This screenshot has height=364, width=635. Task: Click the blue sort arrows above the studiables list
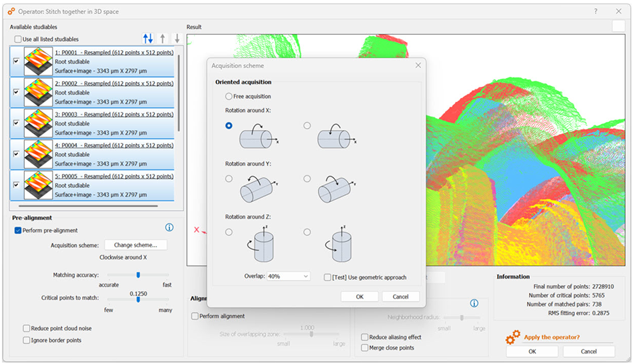(x=148, y=39)
